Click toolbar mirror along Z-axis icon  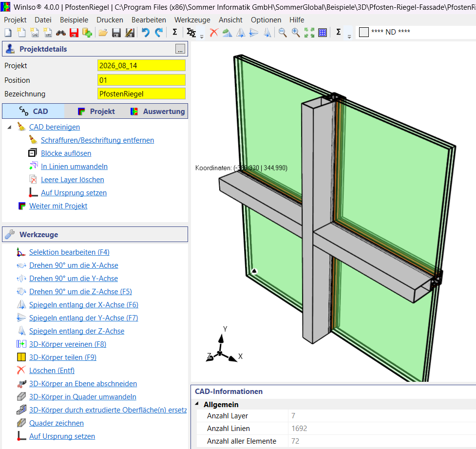pyautogui.click(x=267, y=33)
